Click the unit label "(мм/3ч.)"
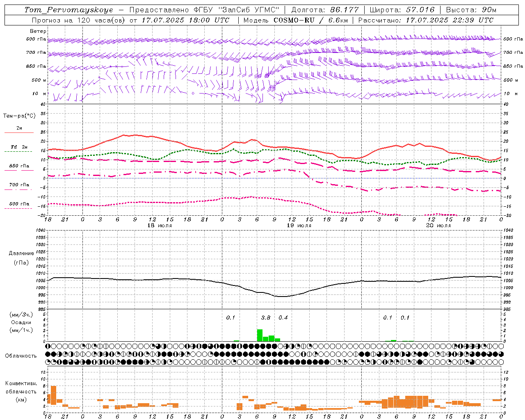Image resolution: width=525 pixels, height=420 pixels. (x=21, y=315)
